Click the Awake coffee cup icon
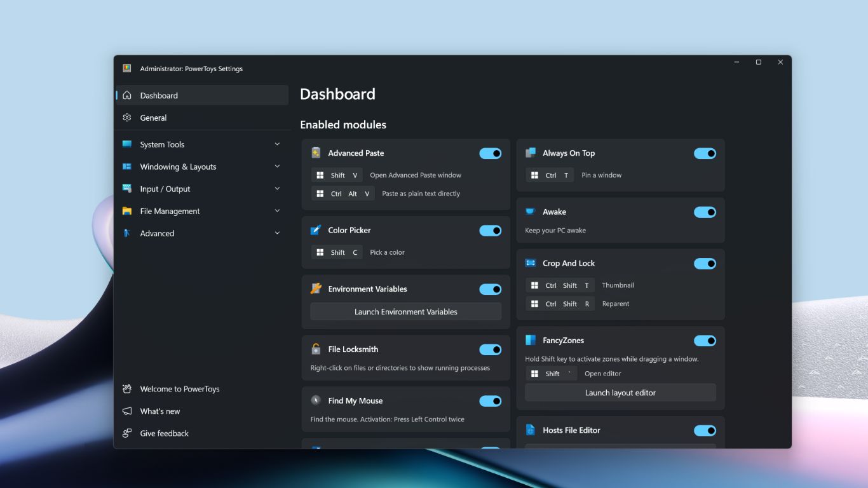Screen dimensions: 868x488 [x=531, y=212]
